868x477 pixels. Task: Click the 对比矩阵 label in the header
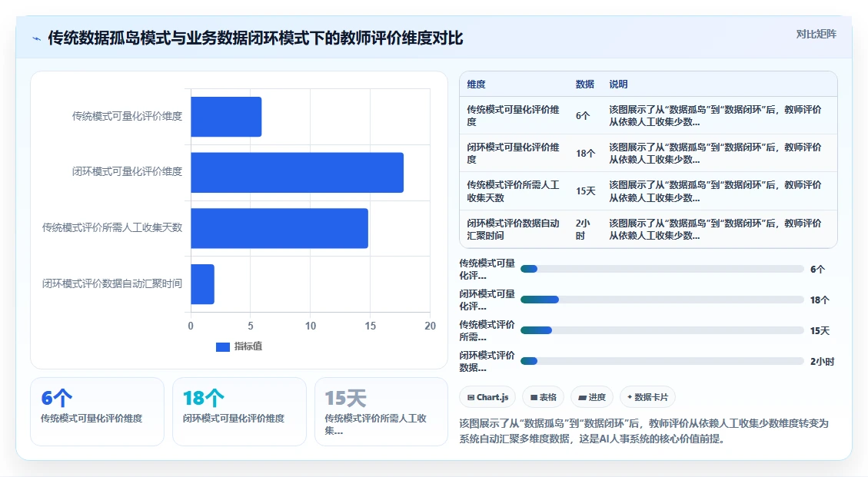click(x=816, y=35)
